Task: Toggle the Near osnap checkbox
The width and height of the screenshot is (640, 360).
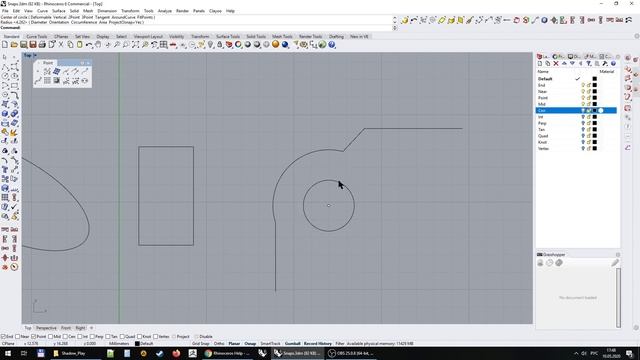Action: click(18, 337)
